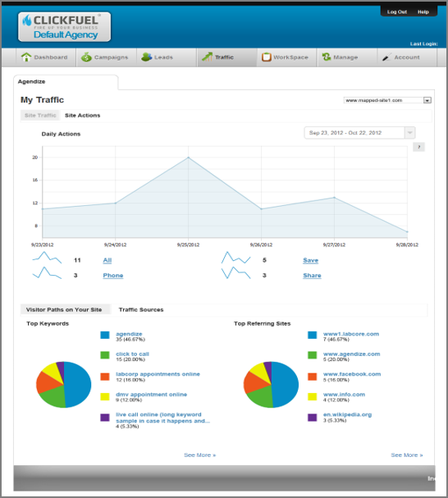Click the purple swatch beside en.wikipedia.org
This screenshot has width=448, height=498.
click(313, 418)
